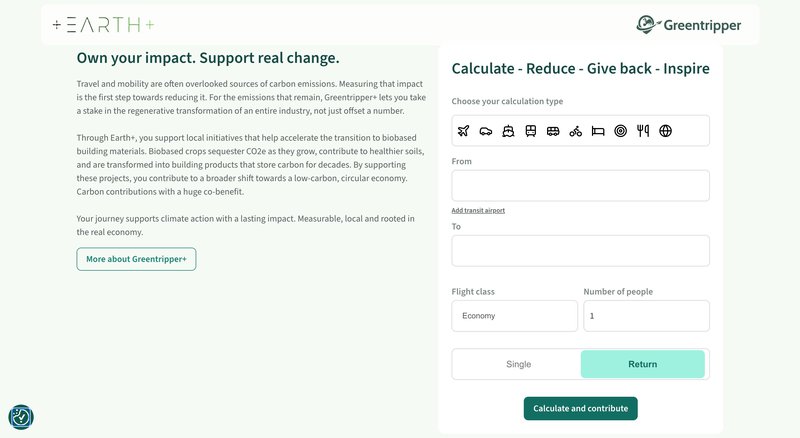
Task: Select the Return trip option
Action: pos(643,364)
